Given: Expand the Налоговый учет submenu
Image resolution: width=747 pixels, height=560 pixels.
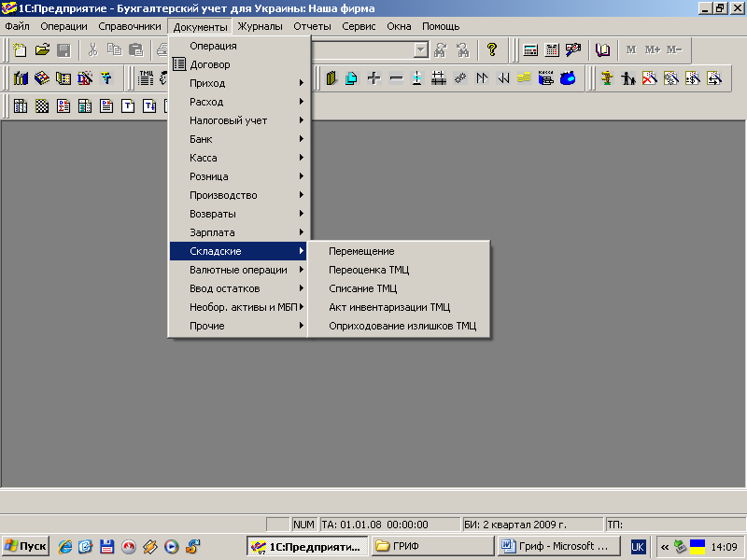Looking at the screenshot, I should coord(240,120).
